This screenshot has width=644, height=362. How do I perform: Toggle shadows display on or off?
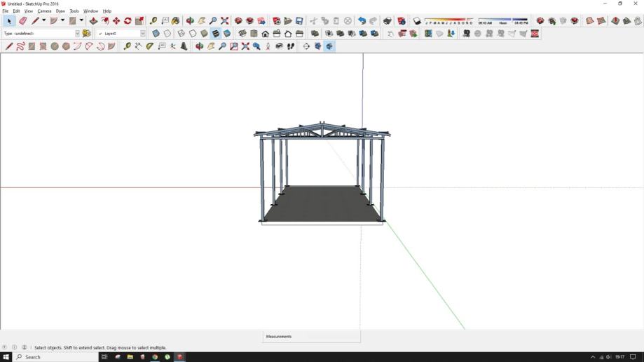click(417, 21)
